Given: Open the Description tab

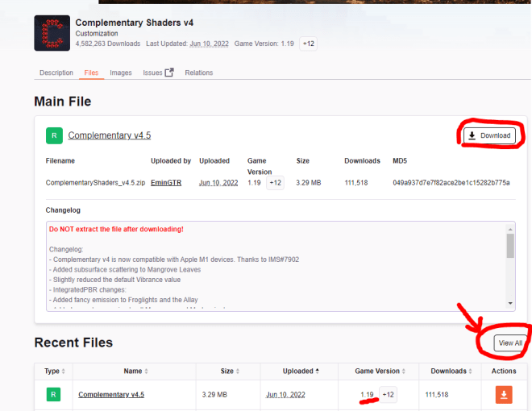Looking at the screenshot, I should point(56,73).
